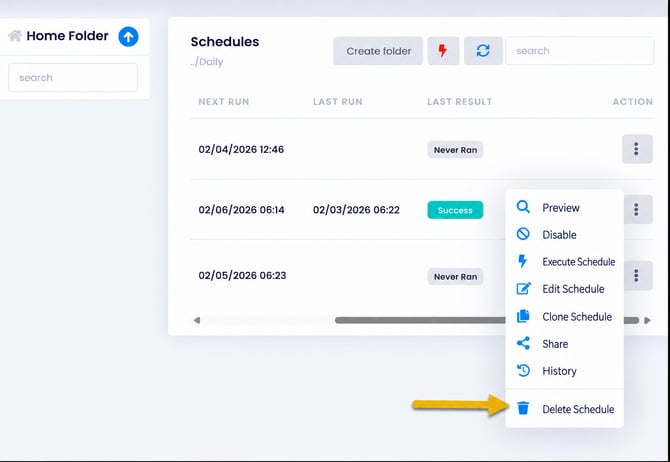Click the horizontal scrollbar thumb under the table
Image resolution: width=670 pixels, height=462 pixels.
[x=487, y=320]
